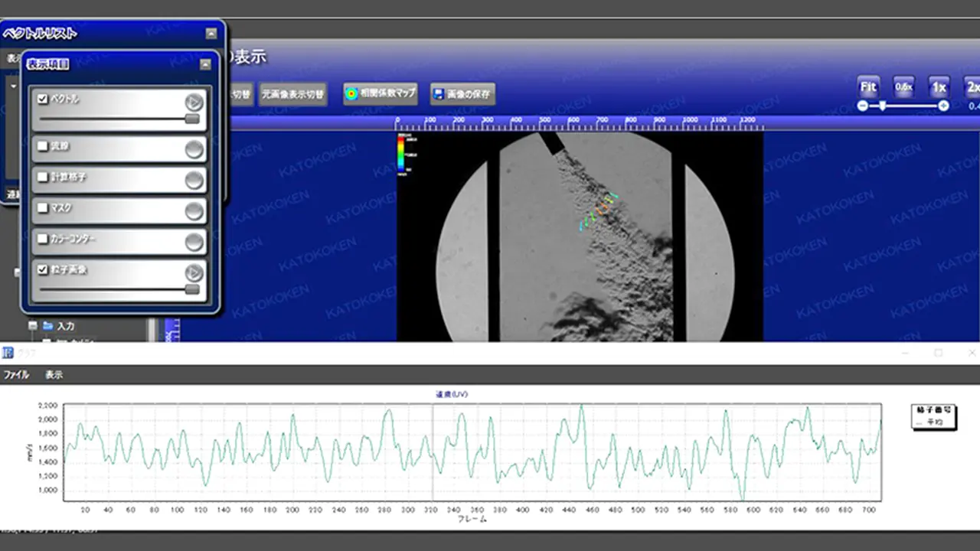Uncheck the ベクトル display checkbox
Image resolution: width=980 pixels, height=551 pixels.
[x=43, y=99]
